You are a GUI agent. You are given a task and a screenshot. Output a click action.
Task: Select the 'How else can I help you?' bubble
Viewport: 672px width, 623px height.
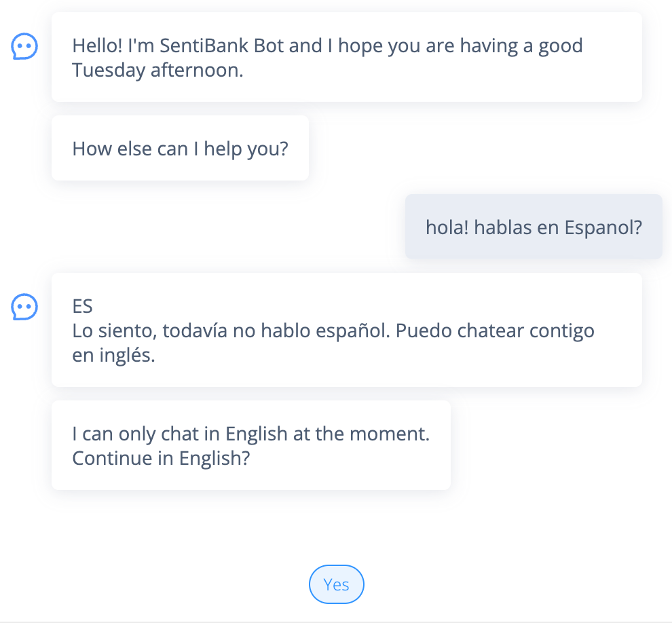coord(180,148)
